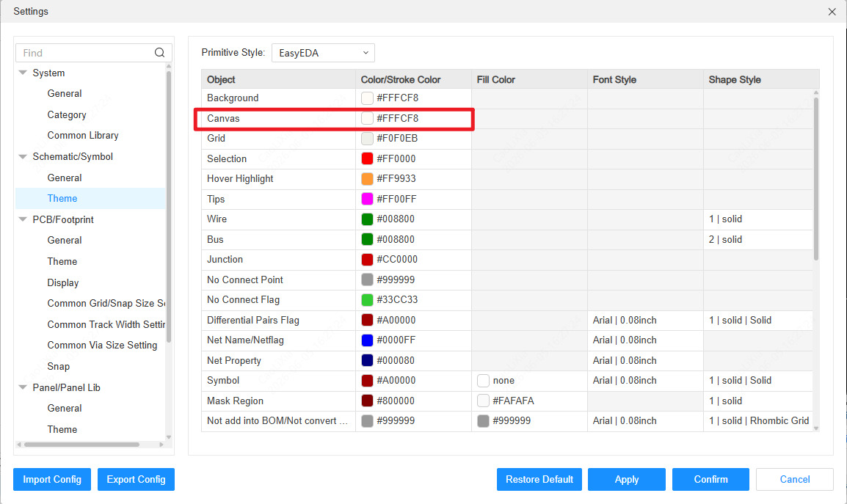Open Background color swatch

367,98
